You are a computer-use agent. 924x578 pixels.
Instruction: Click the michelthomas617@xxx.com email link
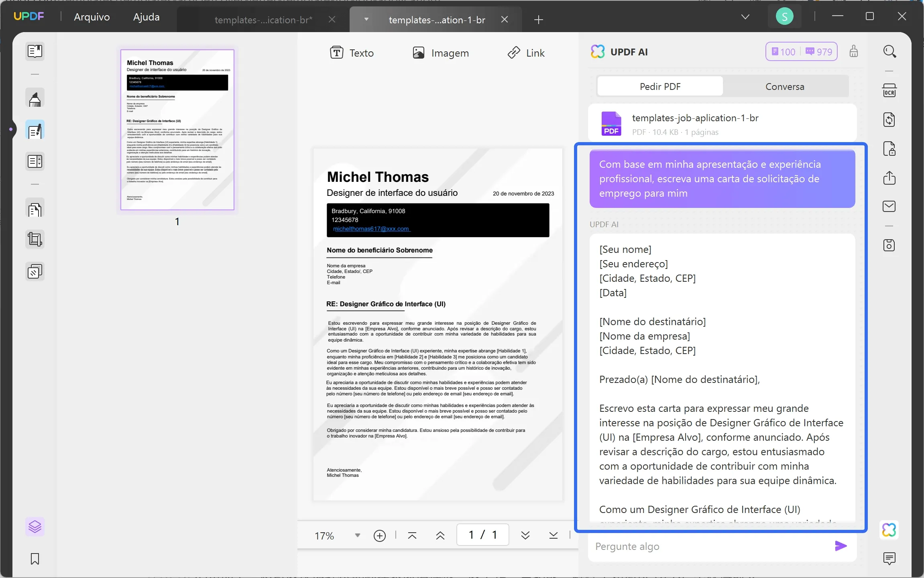click(x=372, y=229)
